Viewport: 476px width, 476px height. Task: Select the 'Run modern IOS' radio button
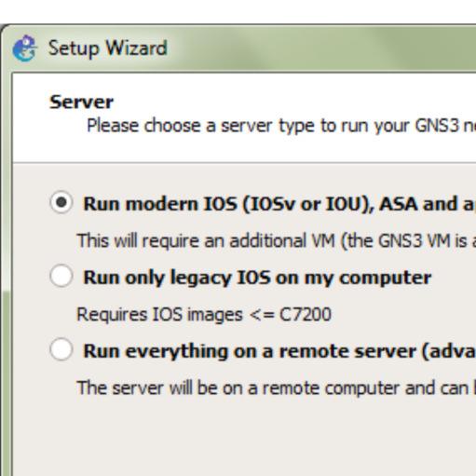click(x=61, y=202)
